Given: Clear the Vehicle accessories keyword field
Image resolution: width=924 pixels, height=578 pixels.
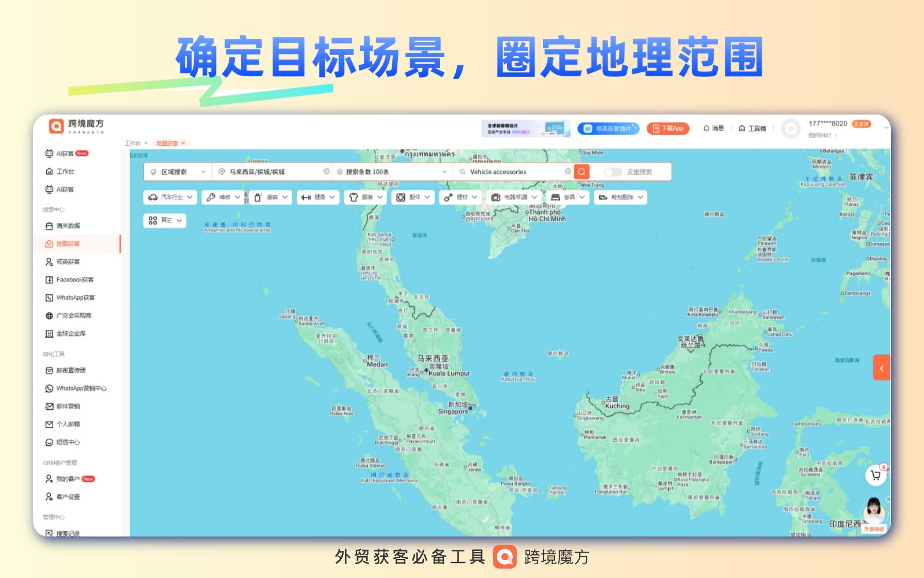Looking at the screenshot, I should point(568,172).
